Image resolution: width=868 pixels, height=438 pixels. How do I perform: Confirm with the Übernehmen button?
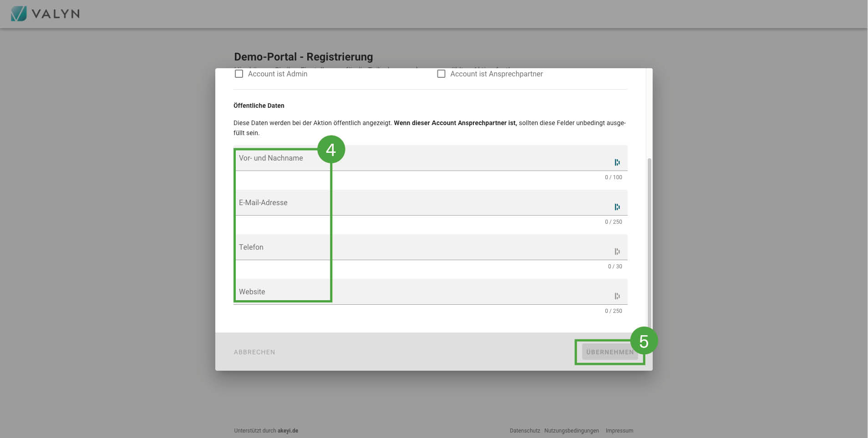[x=609, y=352]
